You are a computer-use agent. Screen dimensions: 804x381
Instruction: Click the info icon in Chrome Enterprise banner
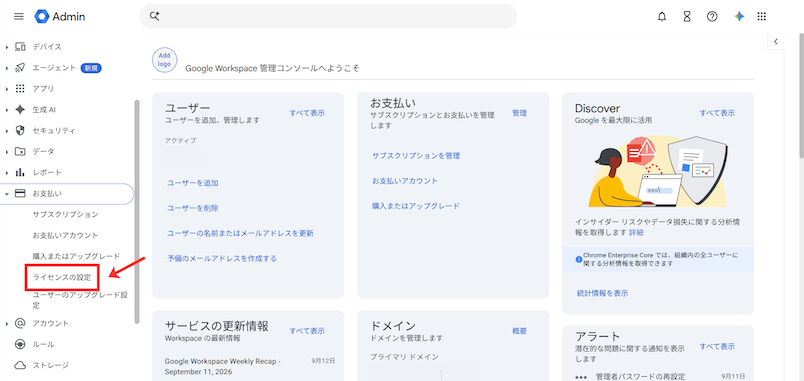coord(579,258)
